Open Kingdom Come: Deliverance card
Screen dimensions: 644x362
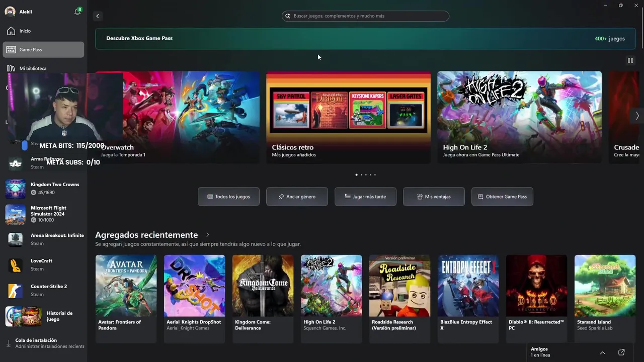click(x=263, y=299)
